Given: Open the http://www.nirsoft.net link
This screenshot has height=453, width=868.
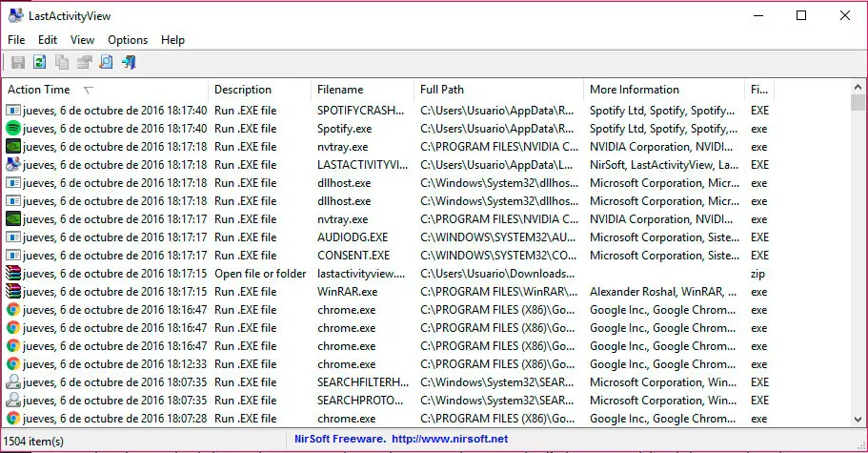Looking at the screenshot, I should coord(450,439).
